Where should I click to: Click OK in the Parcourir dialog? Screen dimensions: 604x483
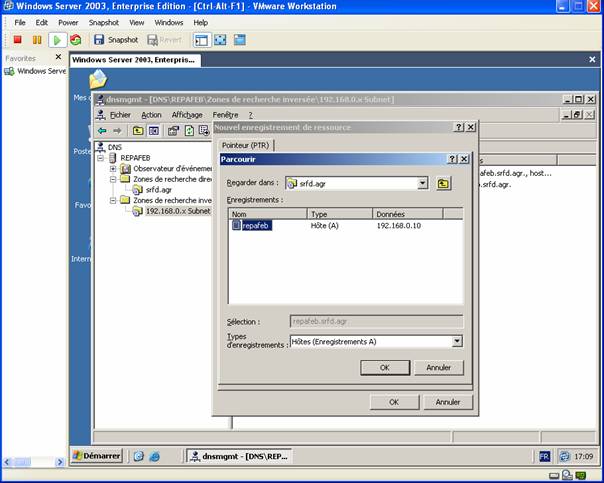[x=385, y=367]
